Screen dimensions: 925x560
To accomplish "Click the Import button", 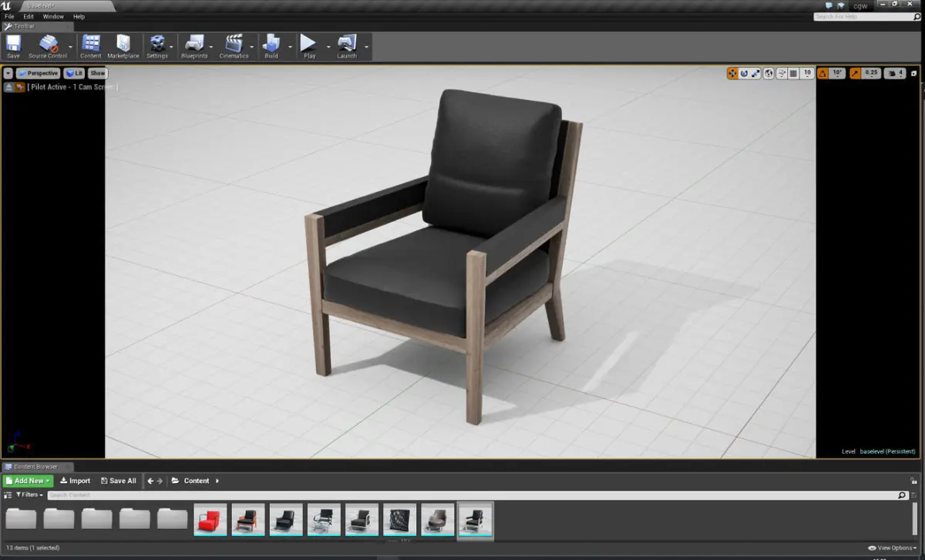I will [76, 481].
